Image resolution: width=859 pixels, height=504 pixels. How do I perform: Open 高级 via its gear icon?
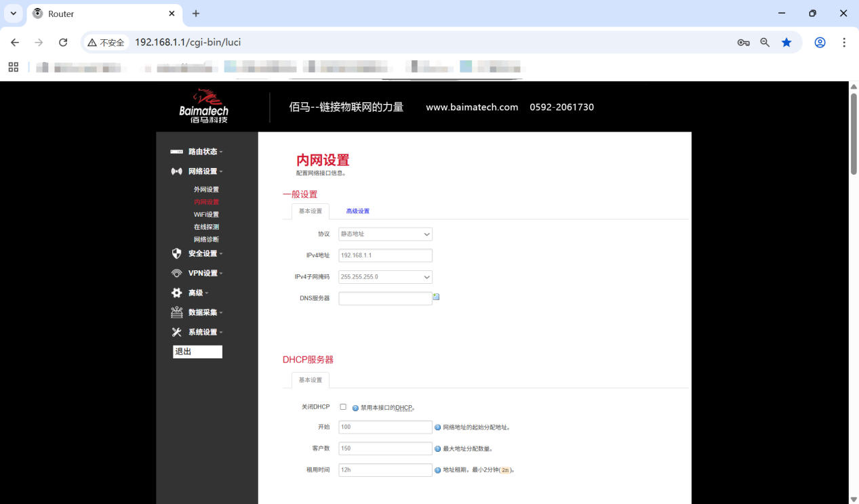(176, 292)
